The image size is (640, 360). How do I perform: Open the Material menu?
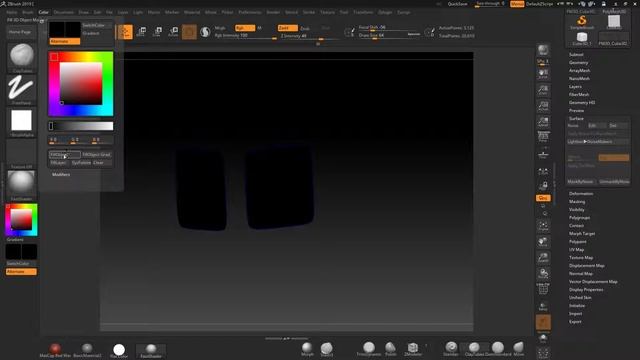pyautogui.click(x=192, y=12)
